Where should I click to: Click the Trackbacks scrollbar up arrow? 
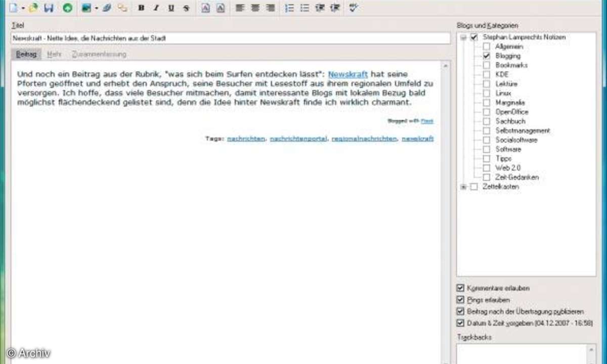click(591, 349)
